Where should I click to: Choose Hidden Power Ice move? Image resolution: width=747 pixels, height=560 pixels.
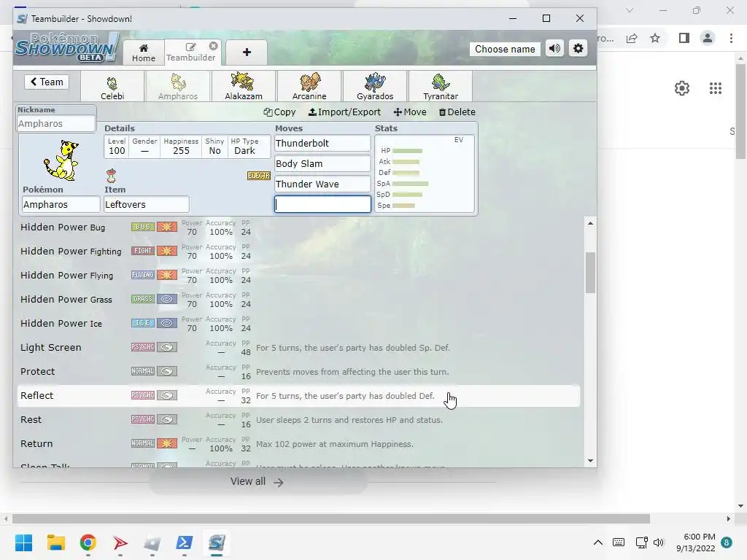tap(298, 324)
